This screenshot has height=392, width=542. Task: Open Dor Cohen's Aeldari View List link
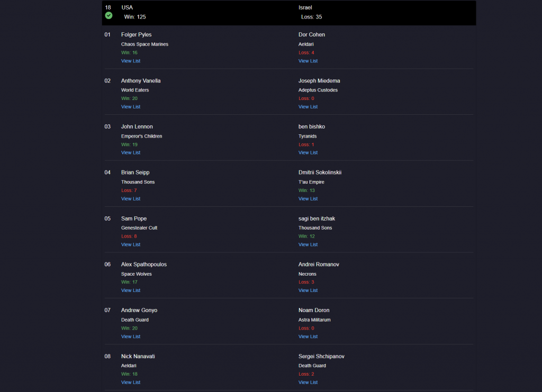(x=308, y=61)
